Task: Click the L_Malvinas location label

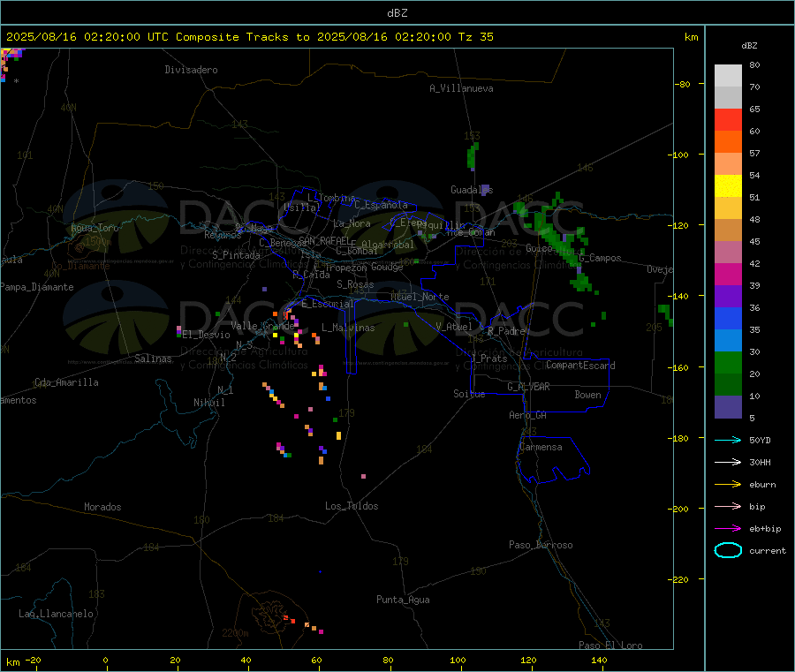Action: [x=348, y=328]
